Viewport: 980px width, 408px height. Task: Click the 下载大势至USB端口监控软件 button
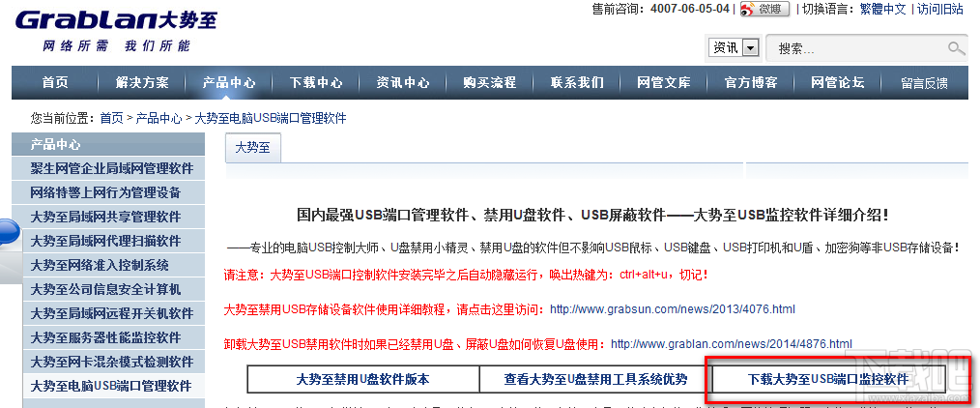829,379
